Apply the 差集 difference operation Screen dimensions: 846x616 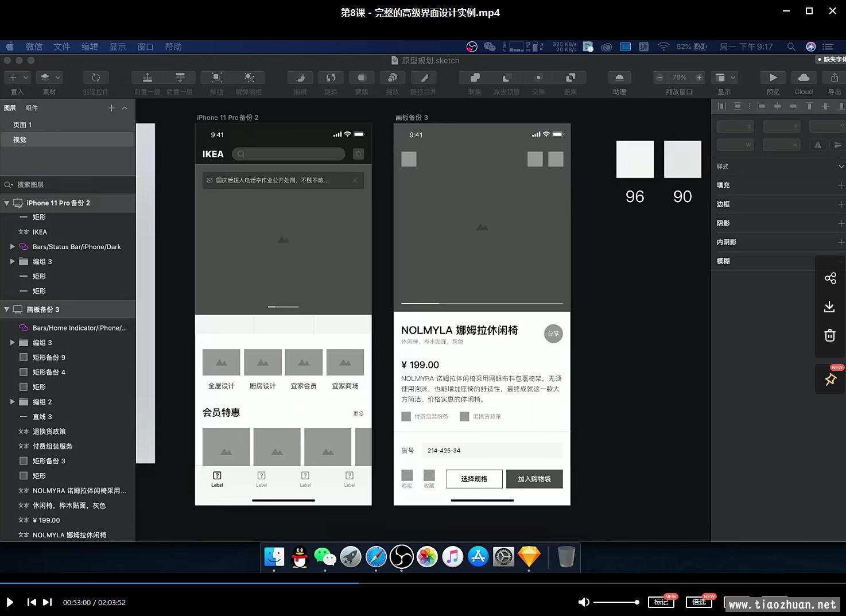click(x=571, y=78)
